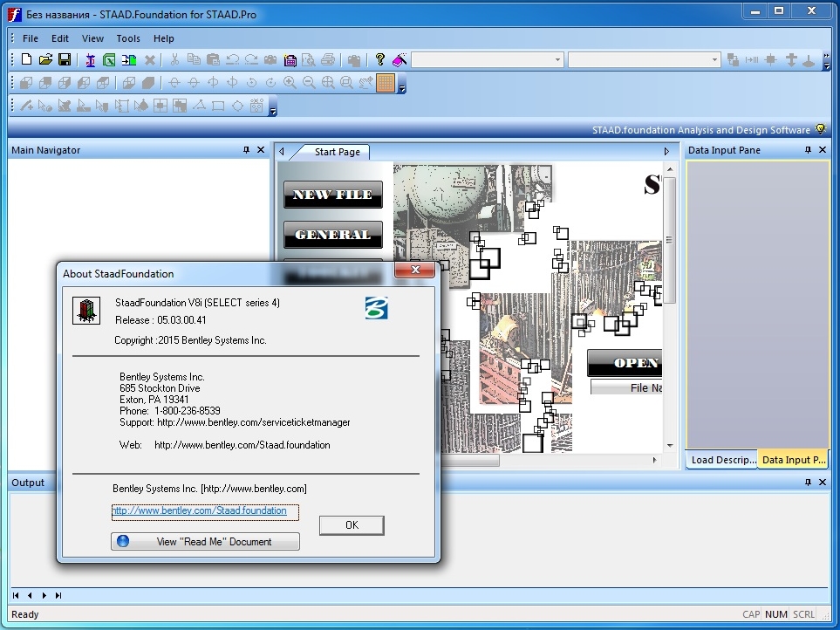Go to first output record arrow

point(16,595)
